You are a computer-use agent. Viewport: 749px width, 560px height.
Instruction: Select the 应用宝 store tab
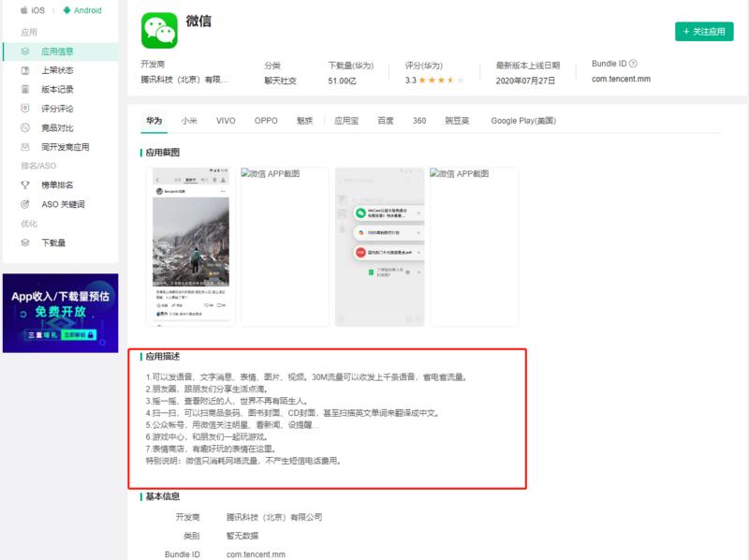(x=345, y=120)
